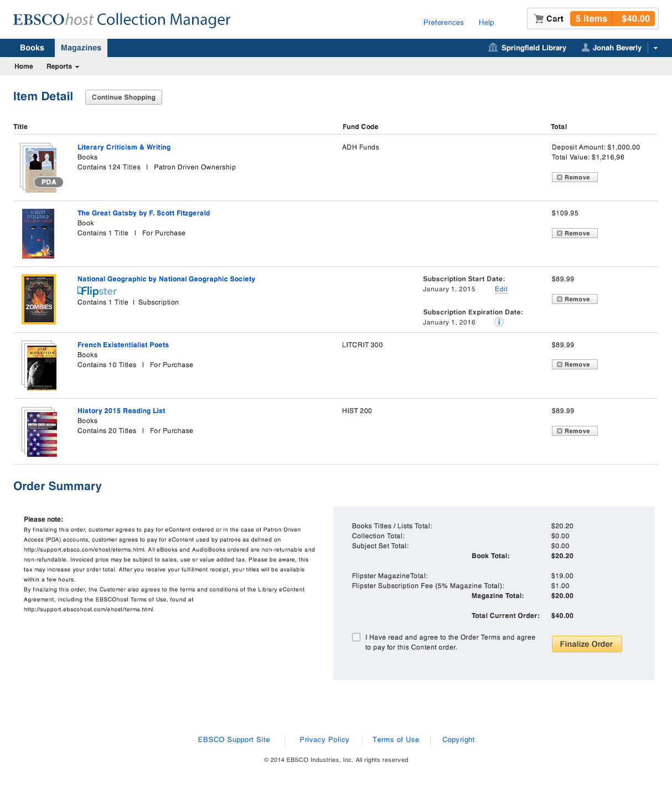This screenshot has height=788, width=672.
Task: Click the Flipster logo
Action: 97,291
